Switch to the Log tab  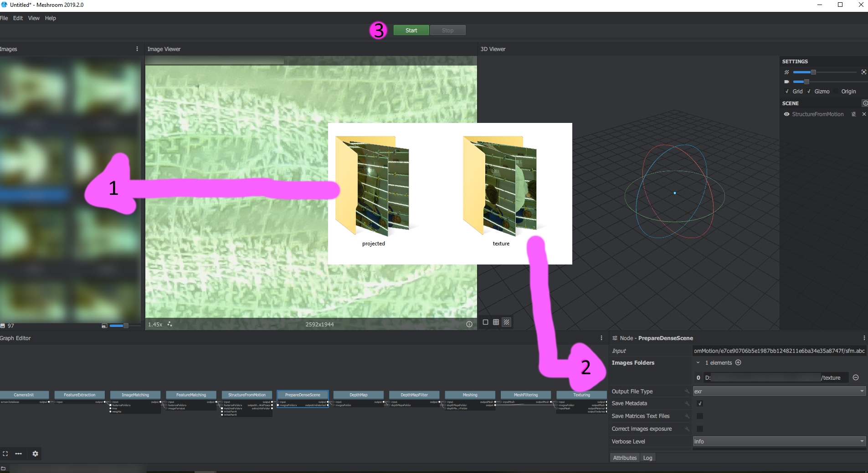[647, 458]
